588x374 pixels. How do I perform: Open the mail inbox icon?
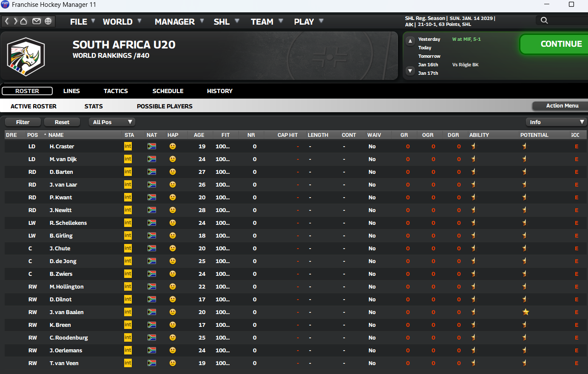[x=37, y=21]
